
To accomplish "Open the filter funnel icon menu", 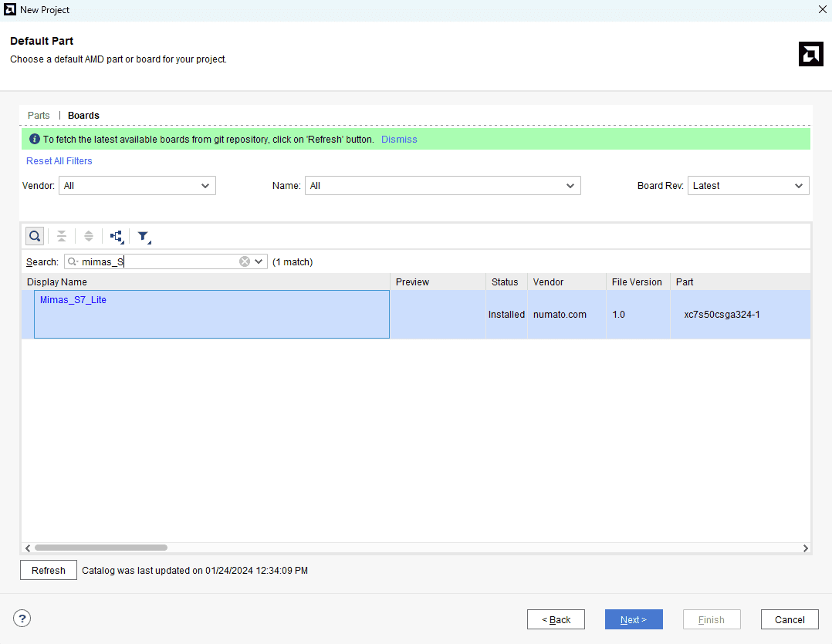I will tap(144, 237).
